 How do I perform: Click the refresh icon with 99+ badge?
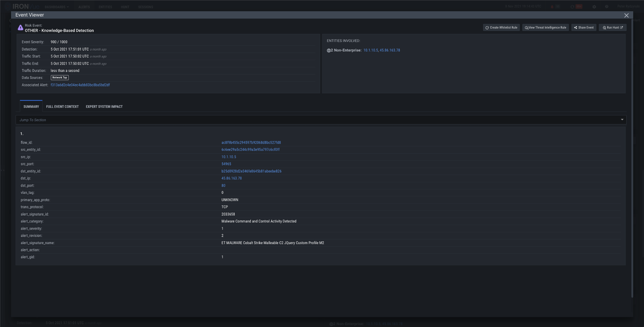tap(572, 6)
